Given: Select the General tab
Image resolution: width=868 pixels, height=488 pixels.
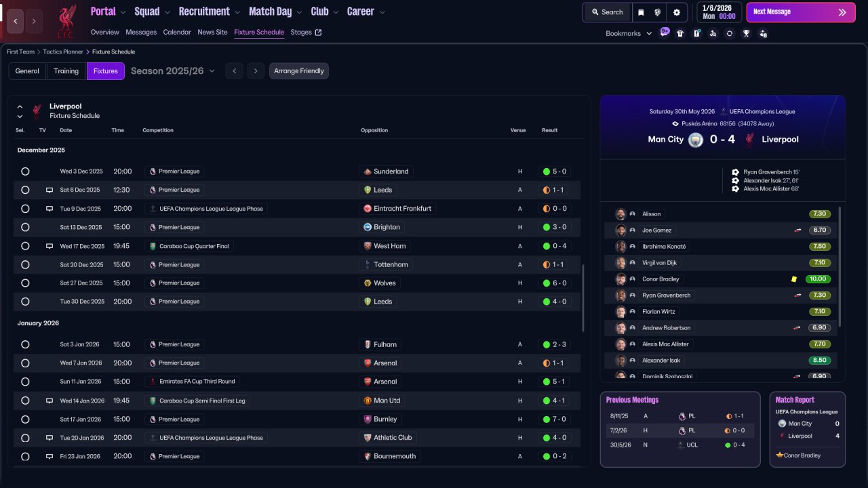Looking at the screenshot, I should (x=27, y=71).
